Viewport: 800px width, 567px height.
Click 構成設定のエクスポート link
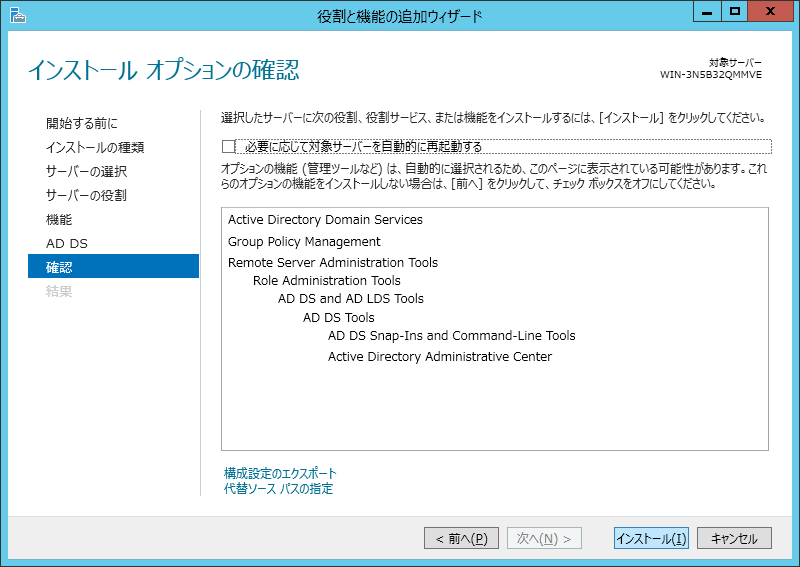tap(280, 473)
